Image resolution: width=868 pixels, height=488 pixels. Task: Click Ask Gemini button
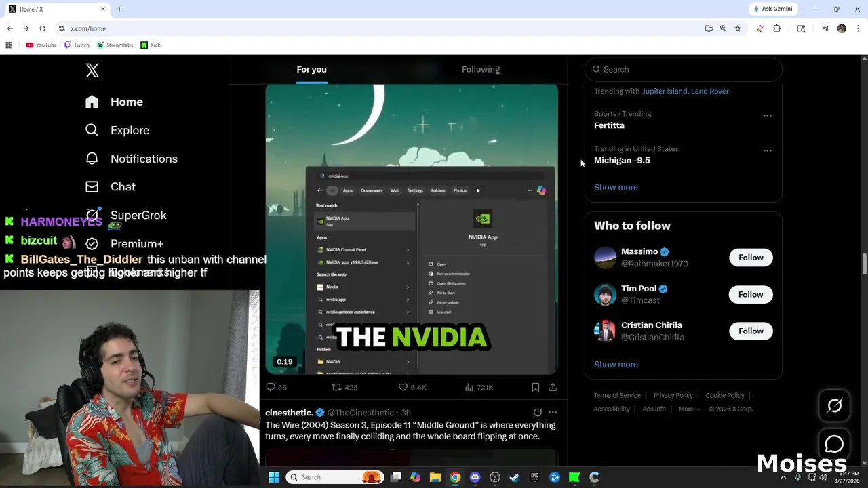(x=772, y=9)
